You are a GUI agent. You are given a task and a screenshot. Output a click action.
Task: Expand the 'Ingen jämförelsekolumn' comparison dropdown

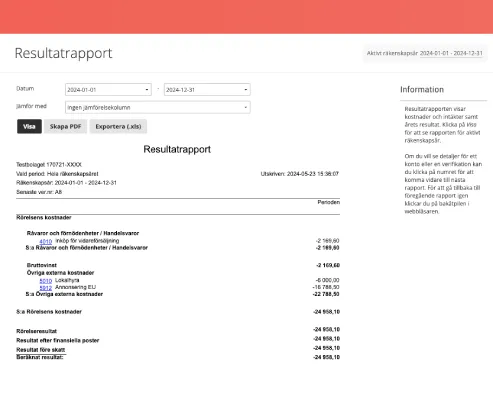click(158, 107)
